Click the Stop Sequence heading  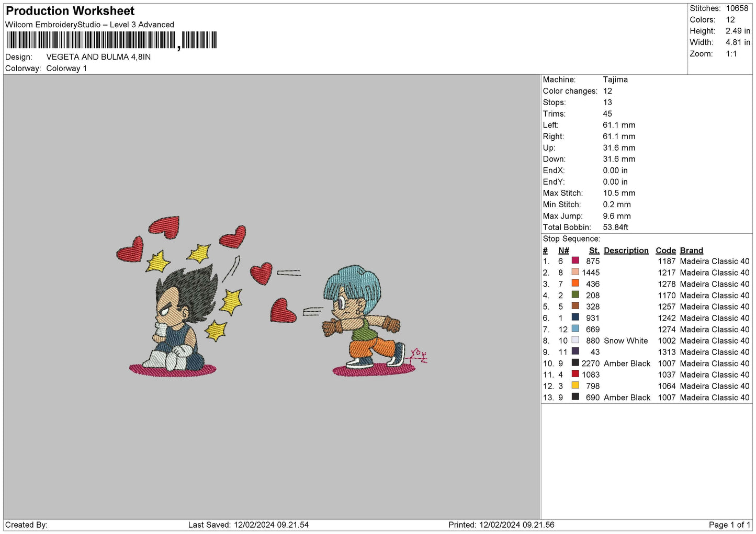point(571,238)
